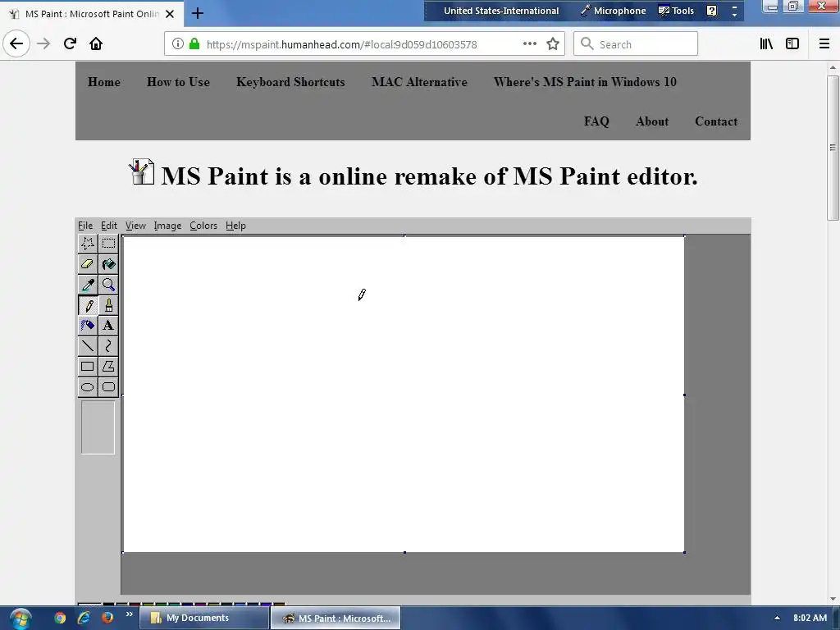840x630 pixels.
Task: Launch Internet Explorer from taskbar
Action: point(84,619)
